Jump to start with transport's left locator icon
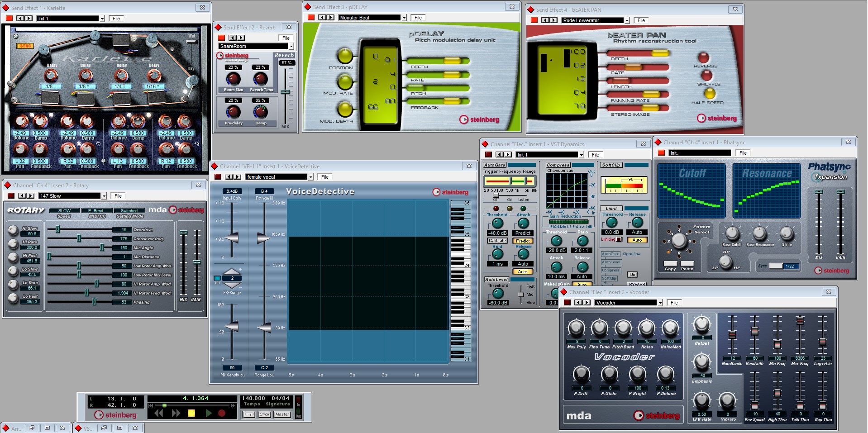The height and width of the screenshot is (433, 868). 150,405
